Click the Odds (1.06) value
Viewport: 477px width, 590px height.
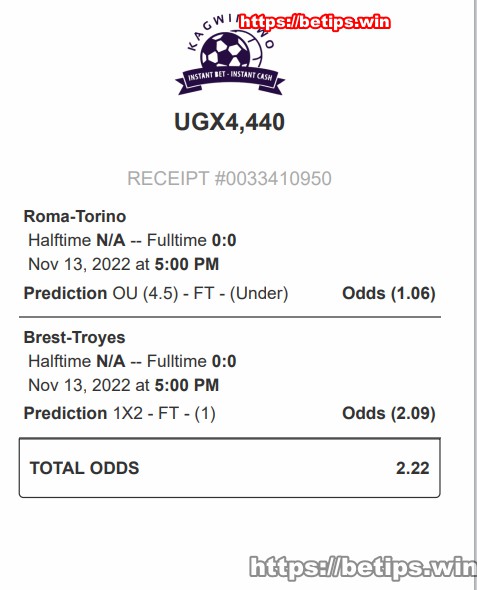click(x=389, y=293)
